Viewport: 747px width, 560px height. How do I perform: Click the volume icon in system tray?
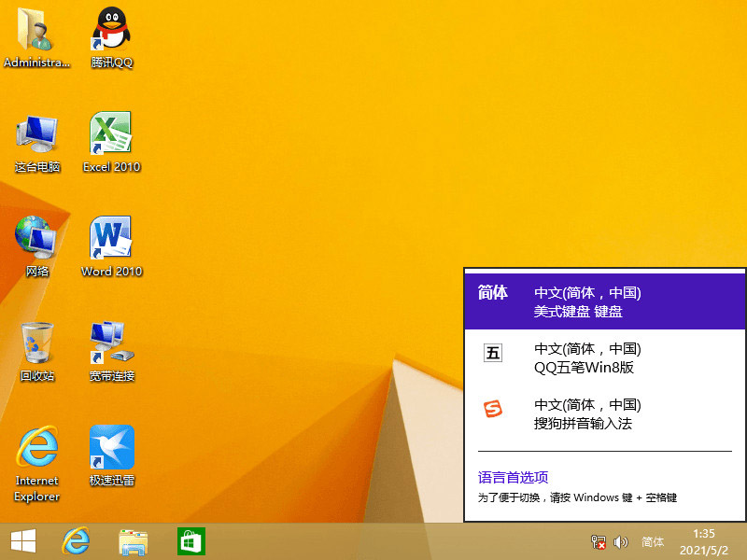(619, 541)
